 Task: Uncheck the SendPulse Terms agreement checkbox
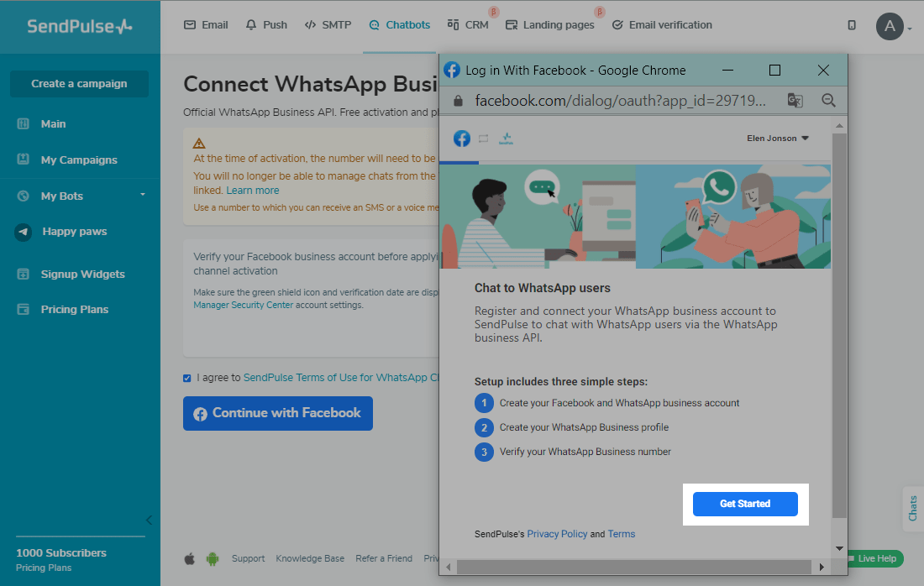[187, 378]
